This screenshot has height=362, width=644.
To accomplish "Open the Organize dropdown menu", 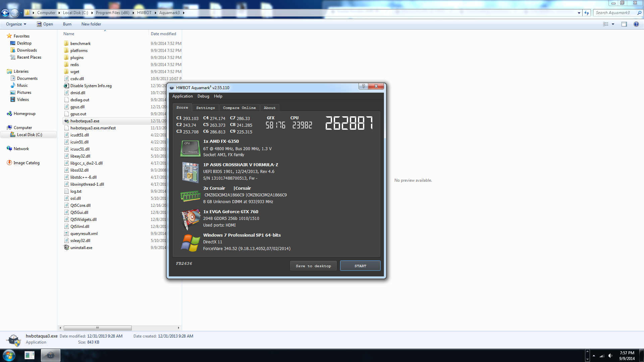I will [x=16, y=24].
